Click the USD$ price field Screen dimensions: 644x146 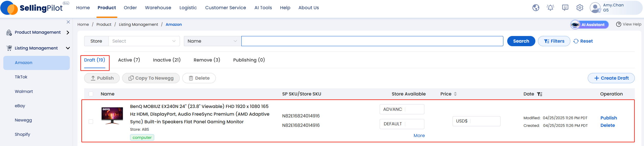(x=476, y=121)
